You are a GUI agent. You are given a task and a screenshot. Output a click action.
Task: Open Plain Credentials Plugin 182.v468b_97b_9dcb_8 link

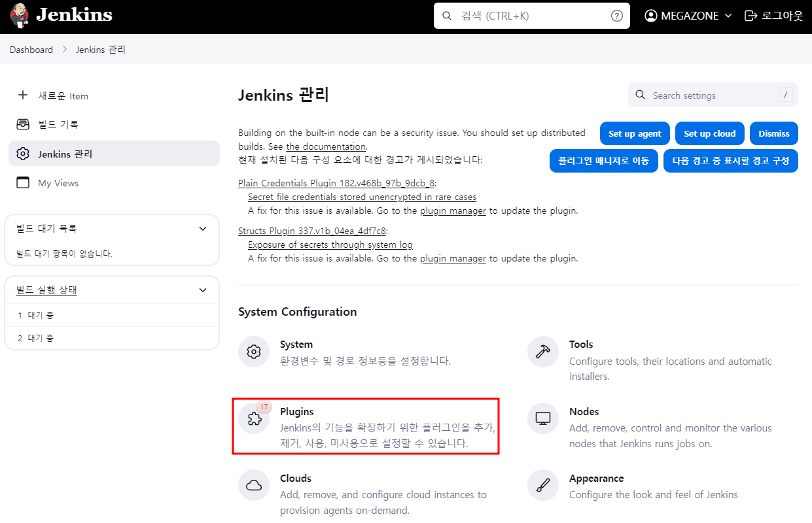point(336,183)
